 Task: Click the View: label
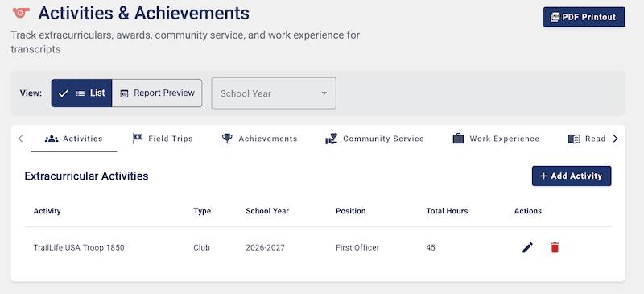tap(31, 93)
